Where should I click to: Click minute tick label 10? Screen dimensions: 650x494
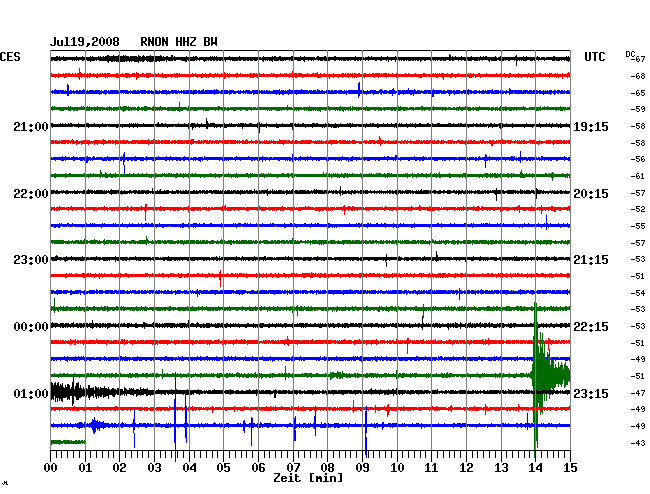pos(397,468)
